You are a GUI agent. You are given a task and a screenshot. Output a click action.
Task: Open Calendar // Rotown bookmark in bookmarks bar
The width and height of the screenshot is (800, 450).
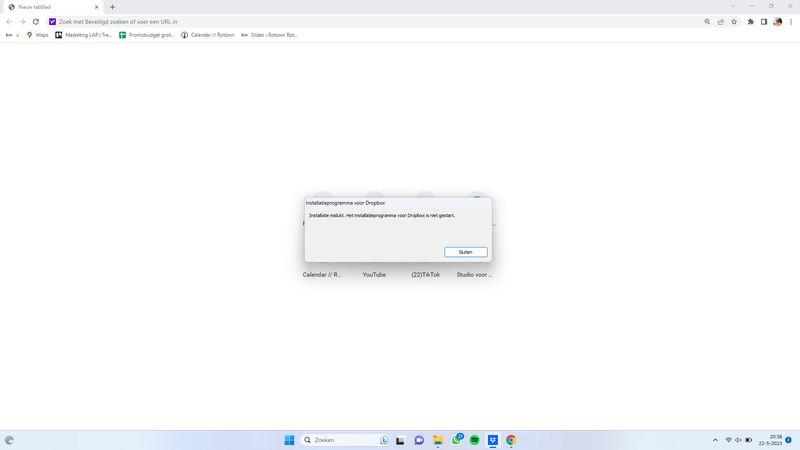208,35
